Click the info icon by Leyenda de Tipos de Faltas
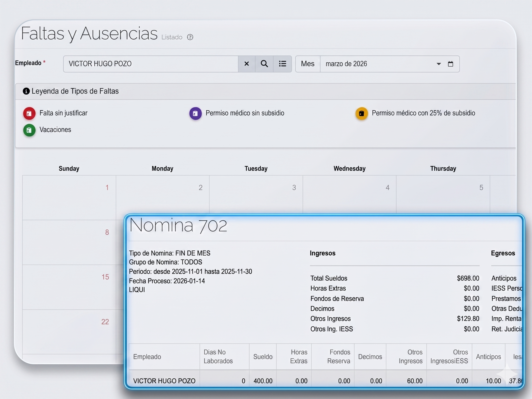The width and height of the screenshot is (532, 399). point(26,91)
